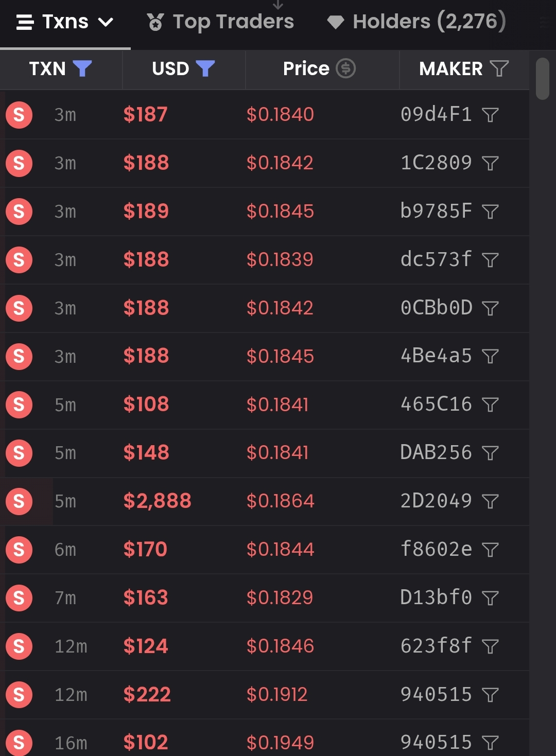Filter transactions by maker dc573f

pyautogui.click(x=490, y=260)
